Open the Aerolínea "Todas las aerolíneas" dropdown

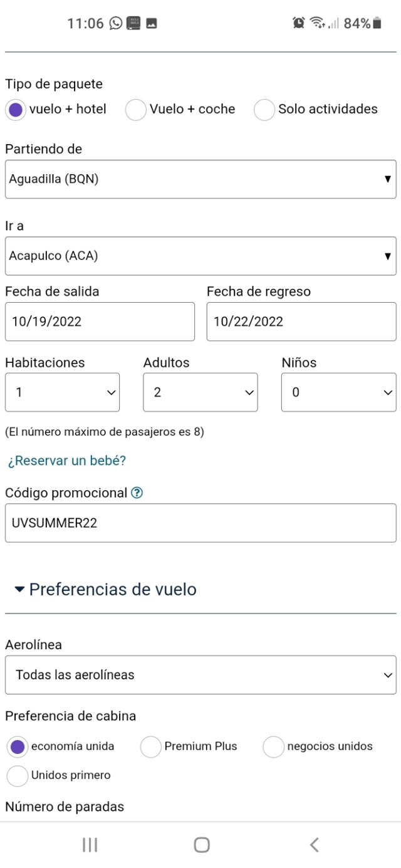coord(200,675)
